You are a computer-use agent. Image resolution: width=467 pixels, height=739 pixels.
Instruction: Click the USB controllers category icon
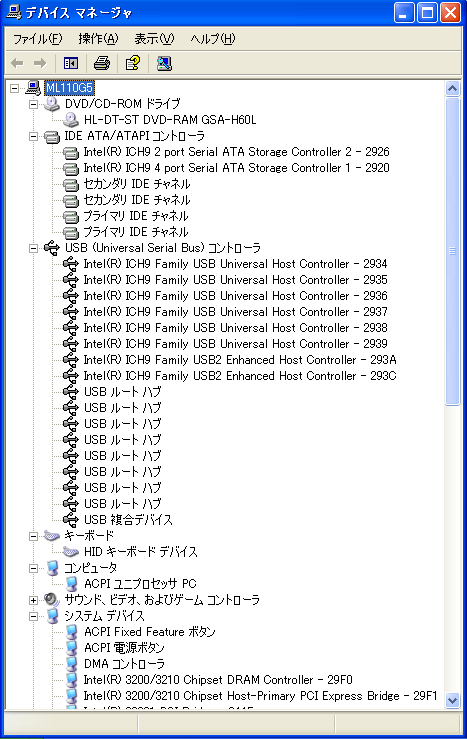click(52, 247)
